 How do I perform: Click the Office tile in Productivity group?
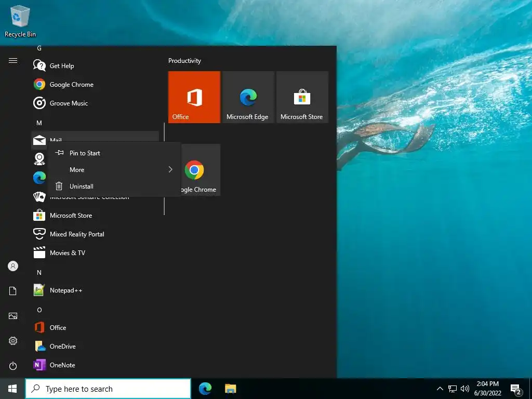coord(194,97)
